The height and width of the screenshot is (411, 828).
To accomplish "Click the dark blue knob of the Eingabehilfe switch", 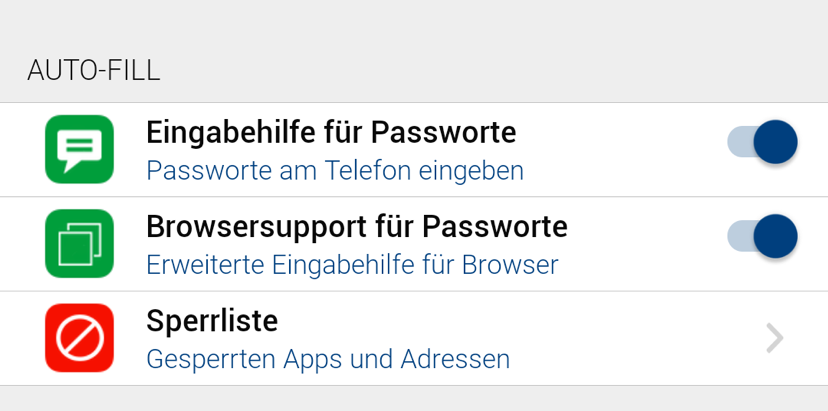I will click(775, 142).
